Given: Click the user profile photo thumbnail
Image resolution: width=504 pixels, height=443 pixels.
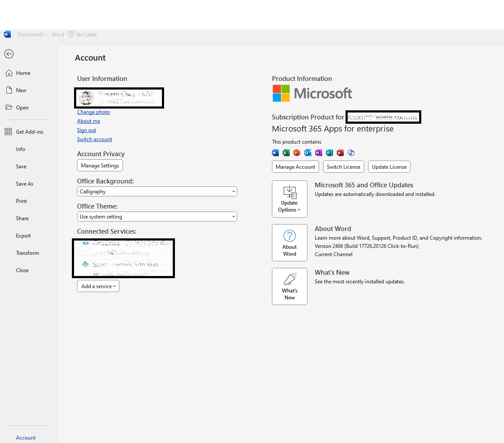Looking at the screenshot, I should coord(86,98).
